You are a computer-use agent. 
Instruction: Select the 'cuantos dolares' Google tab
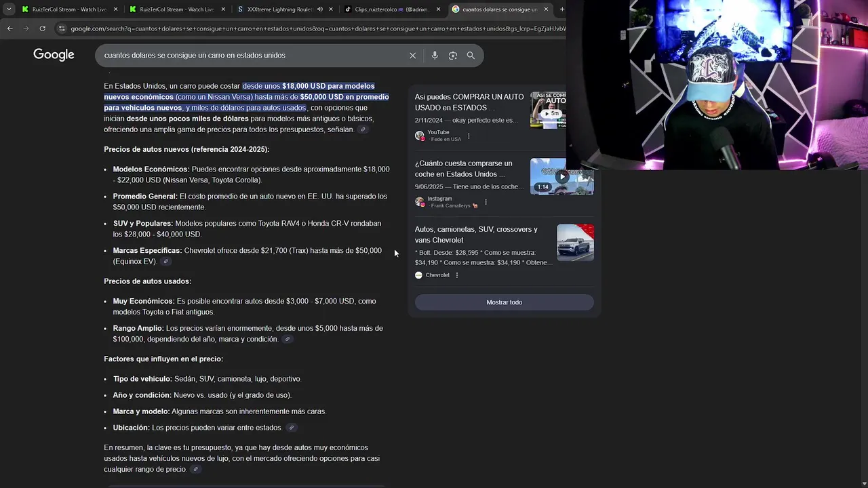coord(500,9)
